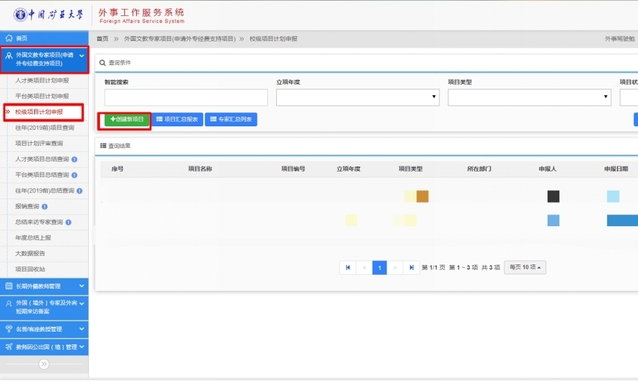Go to next page arrow

395,267
